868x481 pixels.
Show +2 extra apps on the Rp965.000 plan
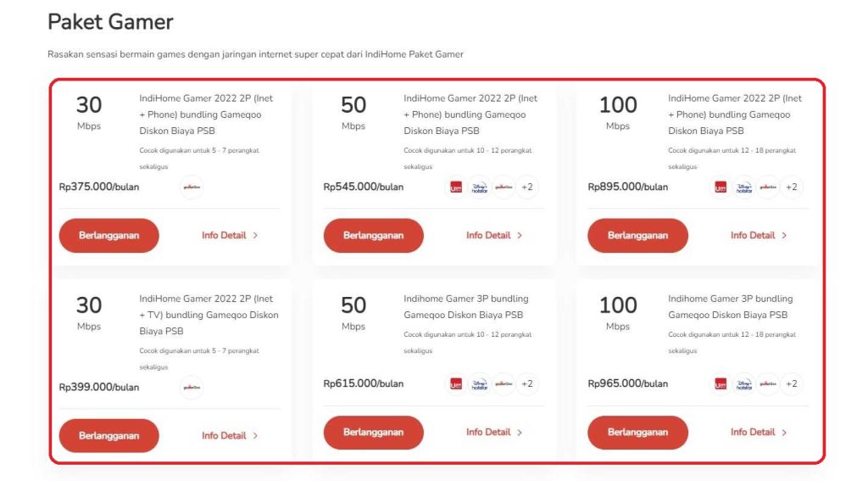(x=792, y=384)
